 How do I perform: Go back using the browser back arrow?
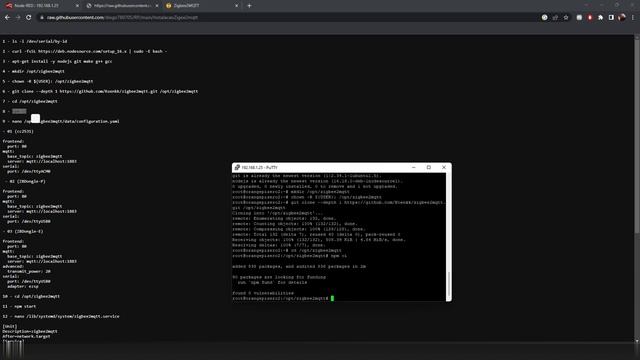pos(7,18)
